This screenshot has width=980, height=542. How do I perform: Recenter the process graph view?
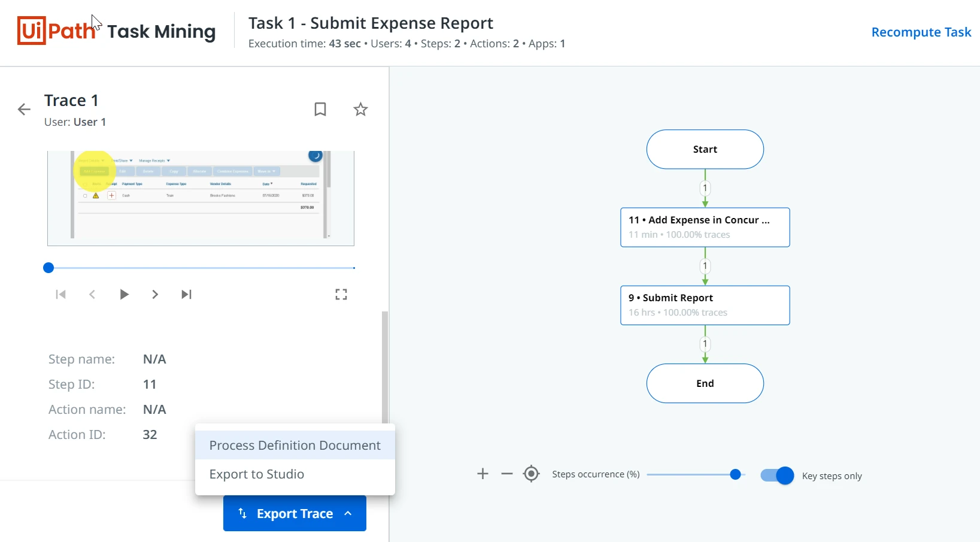(x=531, y=474)
